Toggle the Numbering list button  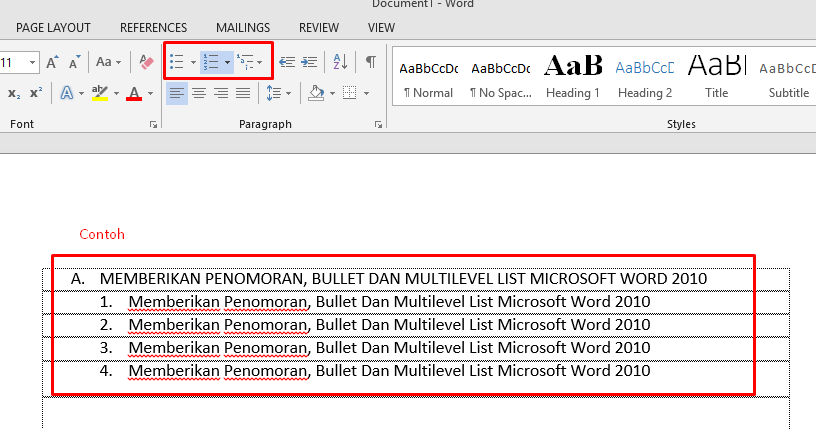[211, 62]
